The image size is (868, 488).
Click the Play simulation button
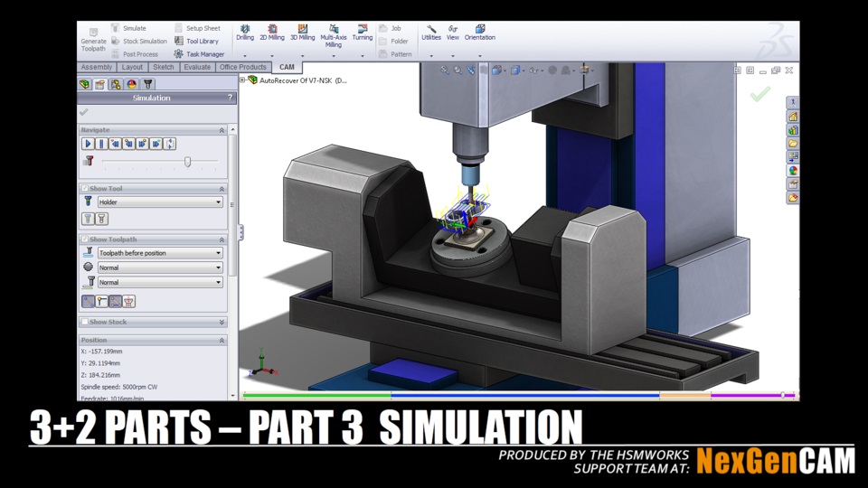88,144
